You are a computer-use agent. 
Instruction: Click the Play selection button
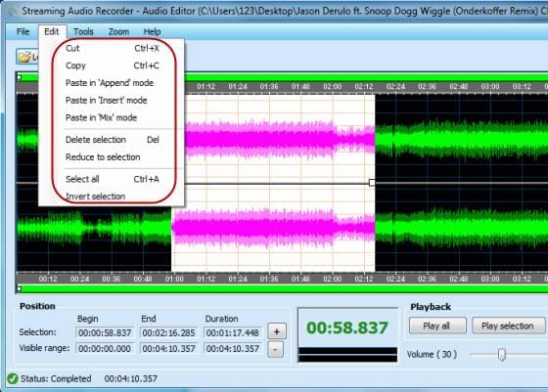tap(508, 326)
